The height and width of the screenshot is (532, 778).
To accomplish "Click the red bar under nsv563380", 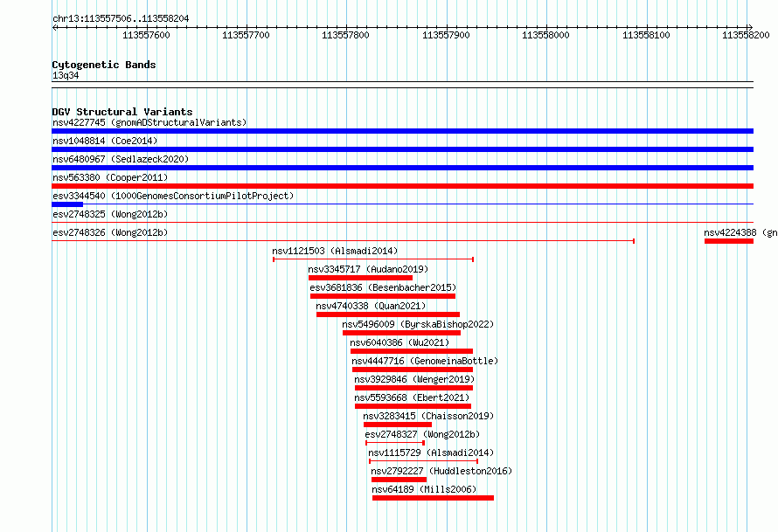I will pyautogui.click(x=402, y=186).
